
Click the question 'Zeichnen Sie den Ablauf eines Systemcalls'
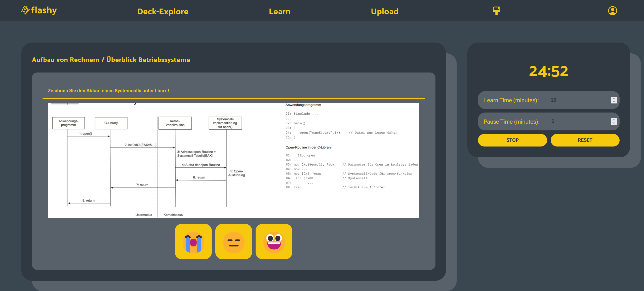point(108,90)
